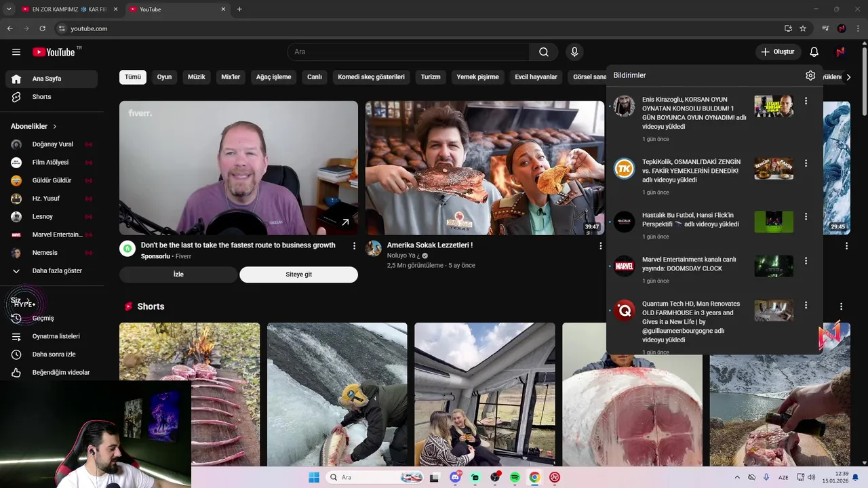868x488 pixels.
Task: Open Daha sonra izle in sidebar
Action: click(x=52, y=354)
